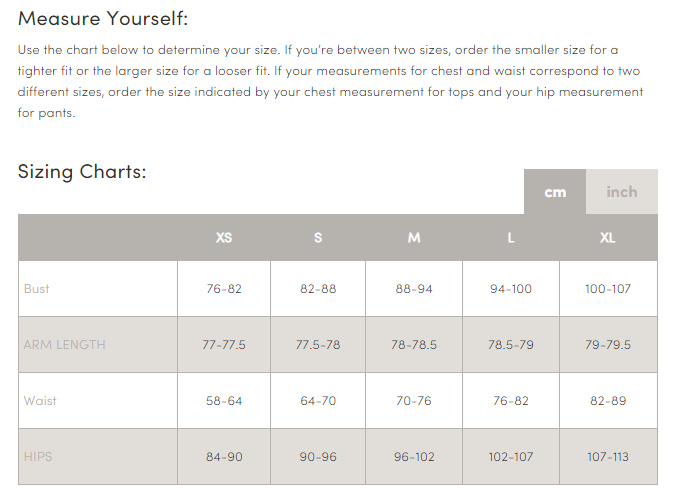Viewport: 678px width, 499px height.
Task: Click the 79-79.5 arm length XL cell
Action: 608,345
